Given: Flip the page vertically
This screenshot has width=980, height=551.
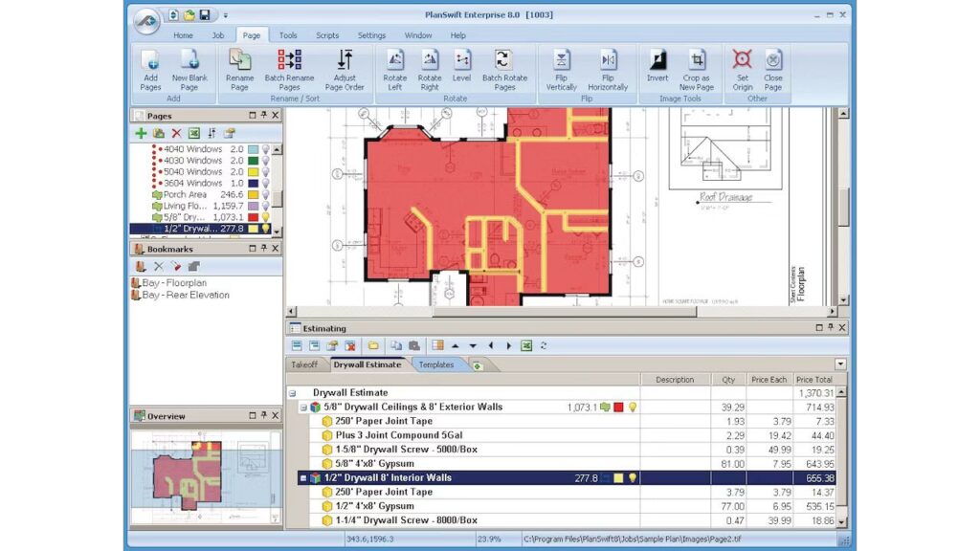Looking at the screenshot, I should click(561, 69).
